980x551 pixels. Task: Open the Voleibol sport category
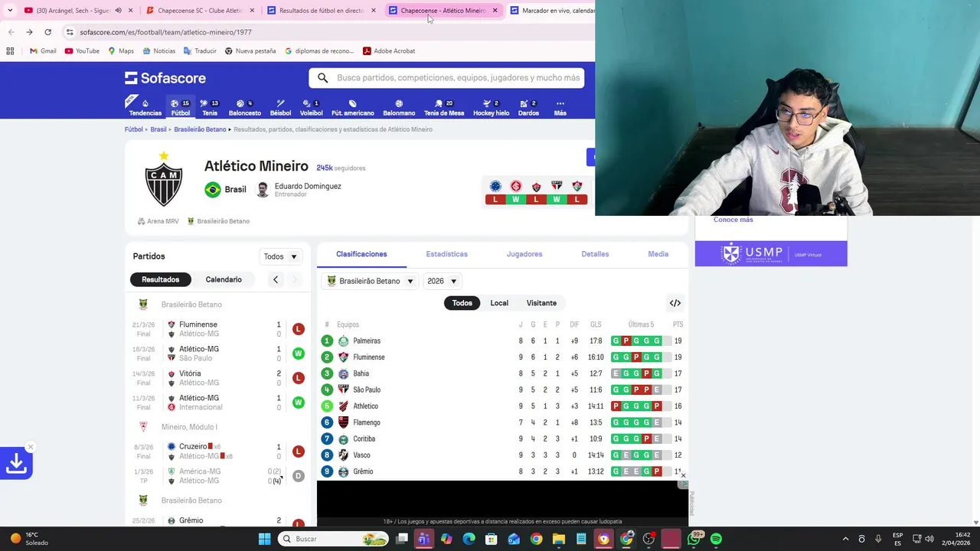[311, 107]
